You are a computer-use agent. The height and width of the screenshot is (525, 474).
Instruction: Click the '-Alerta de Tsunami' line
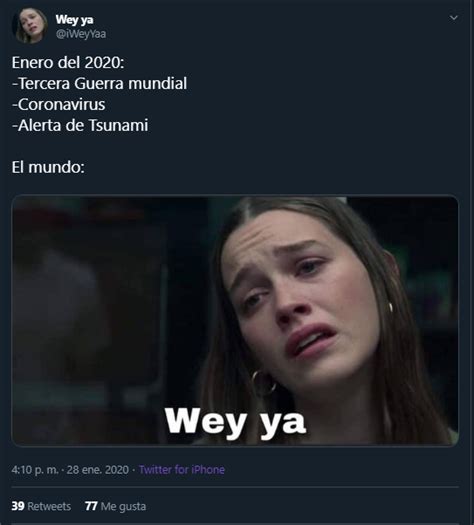(80, 126)
